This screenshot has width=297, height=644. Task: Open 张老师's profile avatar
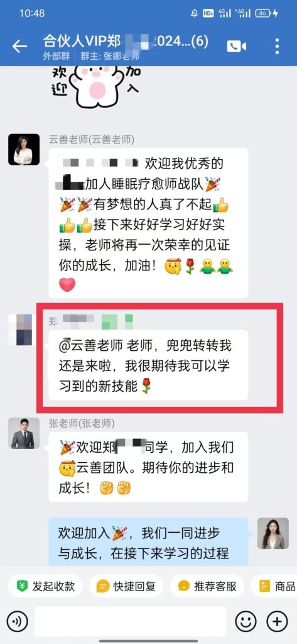(x=24, y=433)
